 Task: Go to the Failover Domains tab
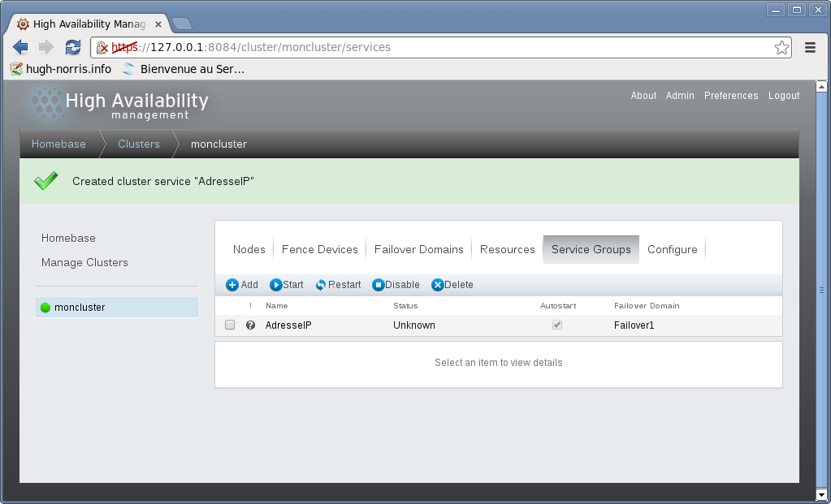pyautogui.click(x=418, y=249)
